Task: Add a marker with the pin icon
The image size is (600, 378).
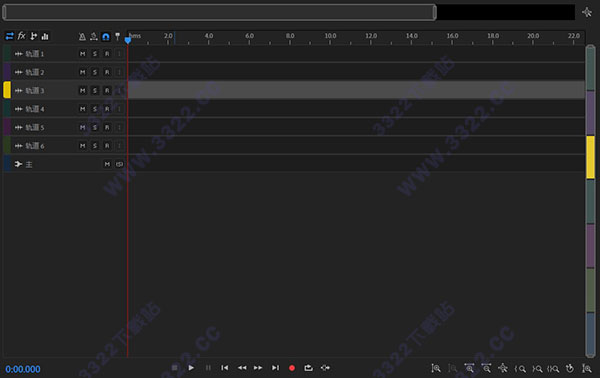Action: pyautogui.click(x=117, y=37)
